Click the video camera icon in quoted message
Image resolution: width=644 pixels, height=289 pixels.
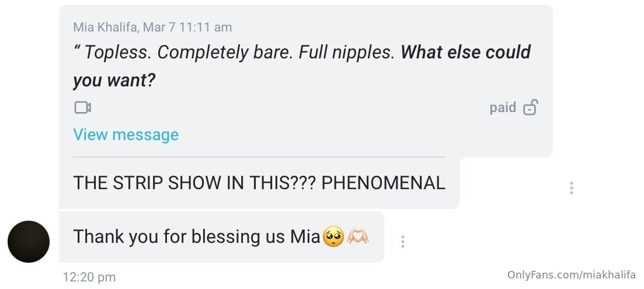click(x=82, y=107)
